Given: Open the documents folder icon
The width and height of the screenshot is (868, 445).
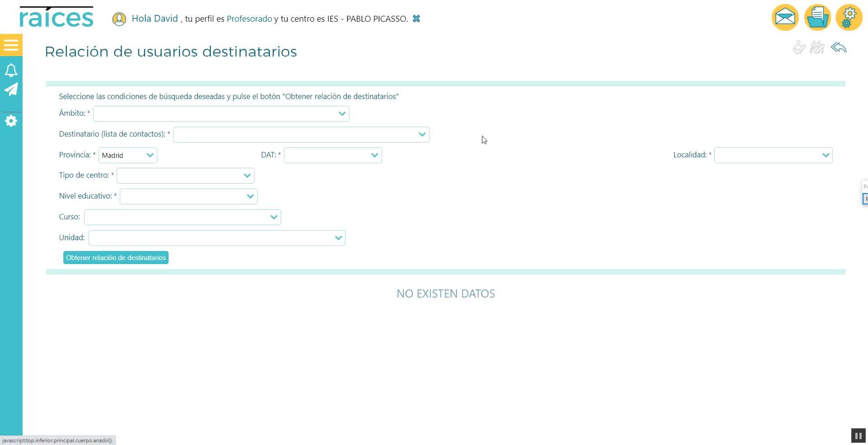Looking at the screenshot, I should point(817,17).
